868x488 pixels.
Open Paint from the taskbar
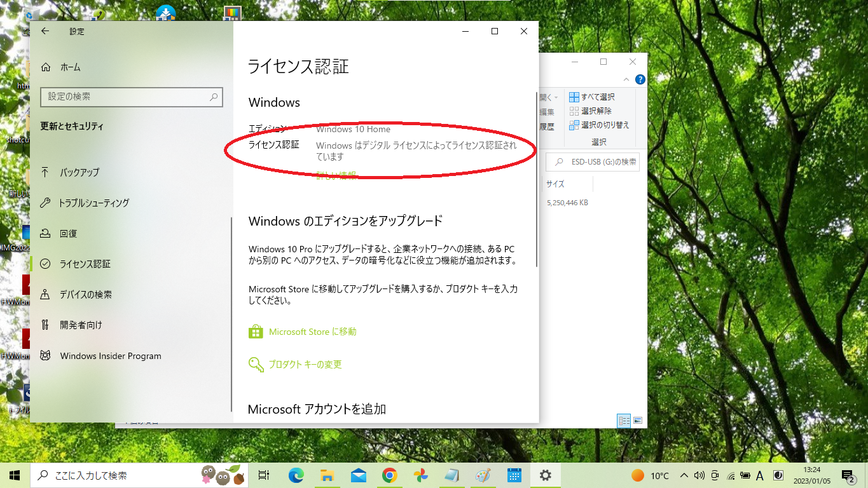483,475
